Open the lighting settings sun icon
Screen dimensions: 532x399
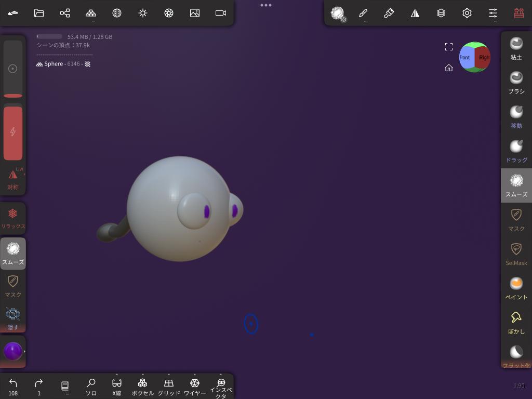[143, 13]
